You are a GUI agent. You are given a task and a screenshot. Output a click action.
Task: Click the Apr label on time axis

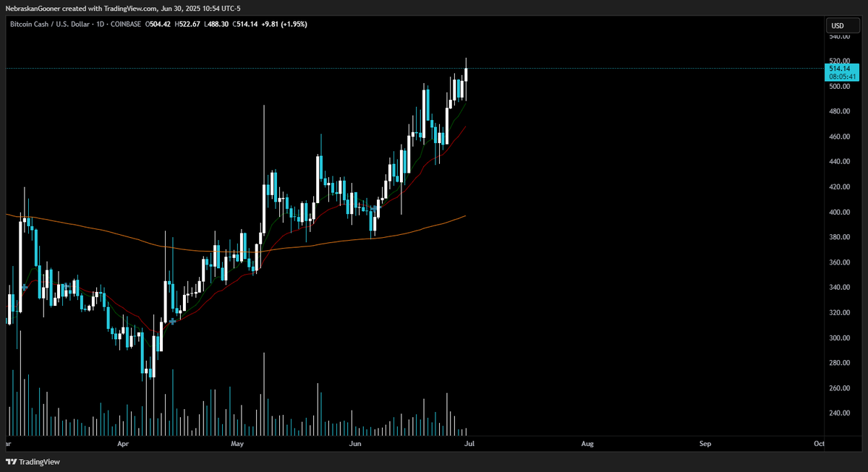pos(123,443)
